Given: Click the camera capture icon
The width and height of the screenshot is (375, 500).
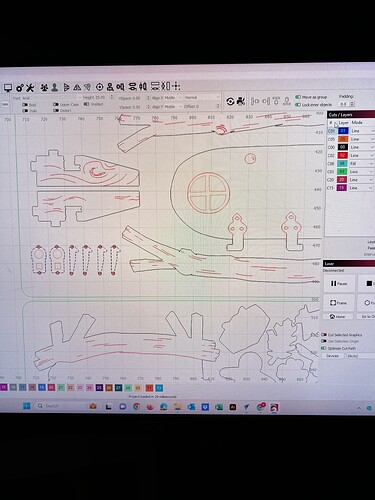Looking at the screenshot, I should 241,101.
